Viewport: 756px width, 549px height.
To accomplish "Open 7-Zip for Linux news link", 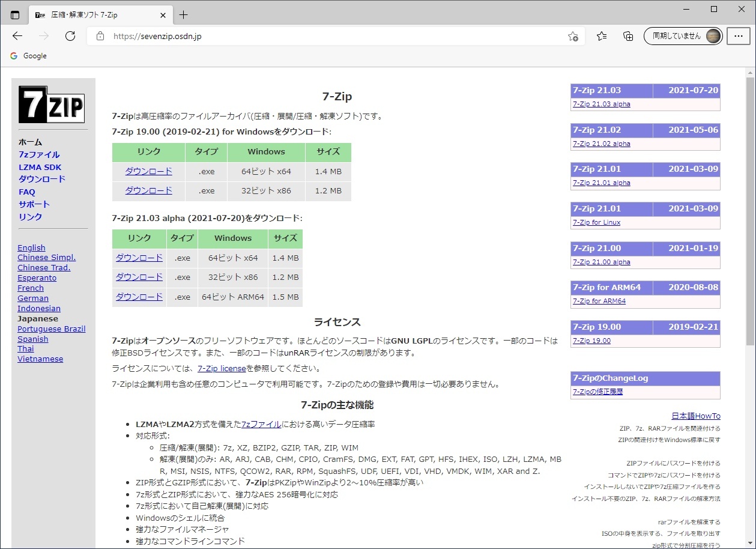I will [x=597, y=222].
